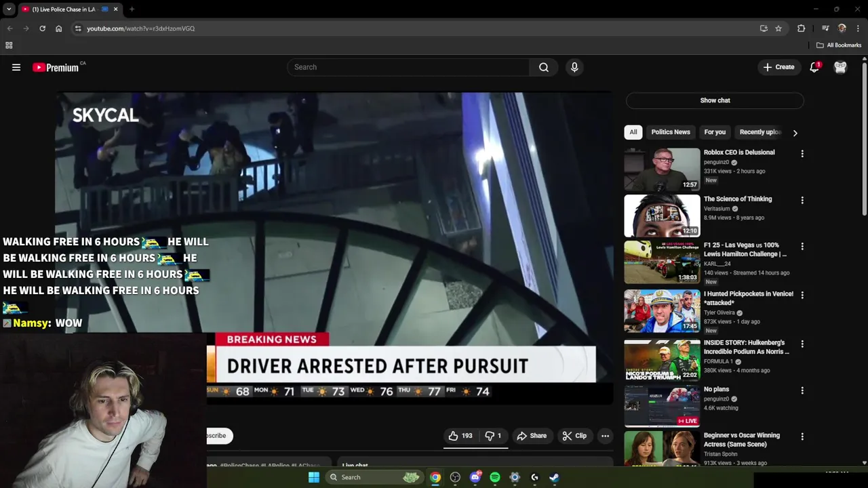
Task: Open Chrome profile avatar
Action: pyautogui.click(x=842, y=28)
